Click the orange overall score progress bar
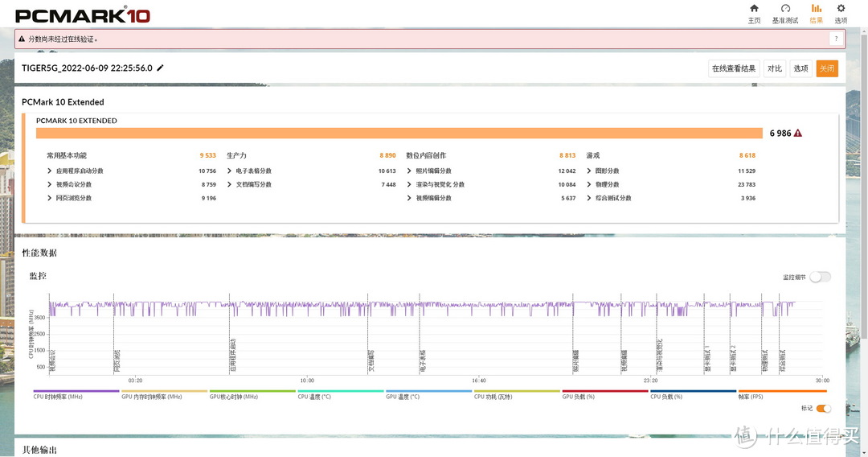Viewport: 868px width, 457px height. click(x=399, y=133)
